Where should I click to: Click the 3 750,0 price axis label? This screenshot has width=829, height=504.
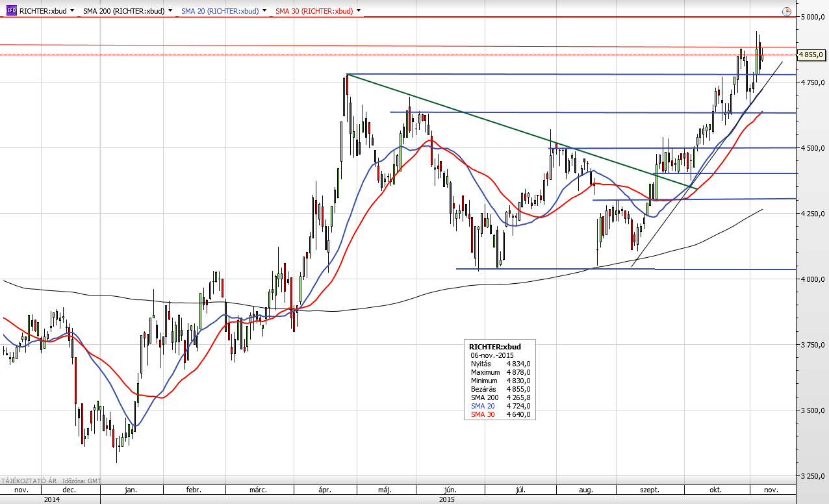coord(812,345)
